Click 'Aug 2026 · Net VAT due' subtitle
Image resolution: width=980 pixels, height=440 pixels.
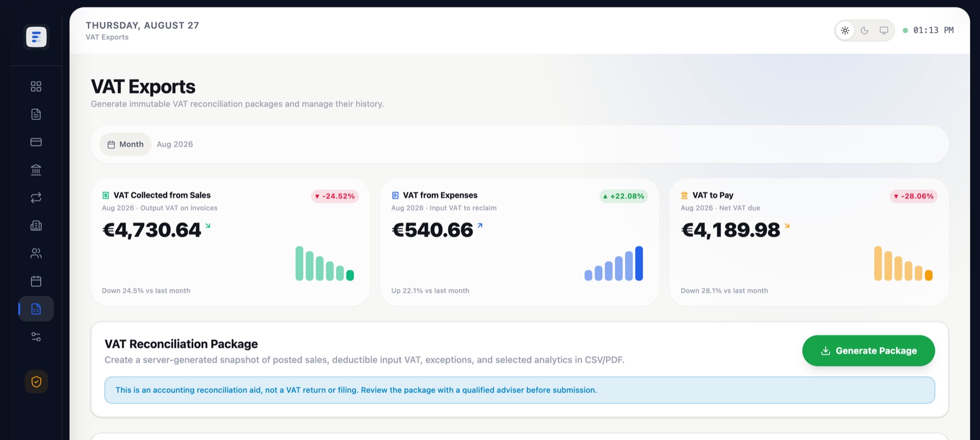(x=720, y=208)
